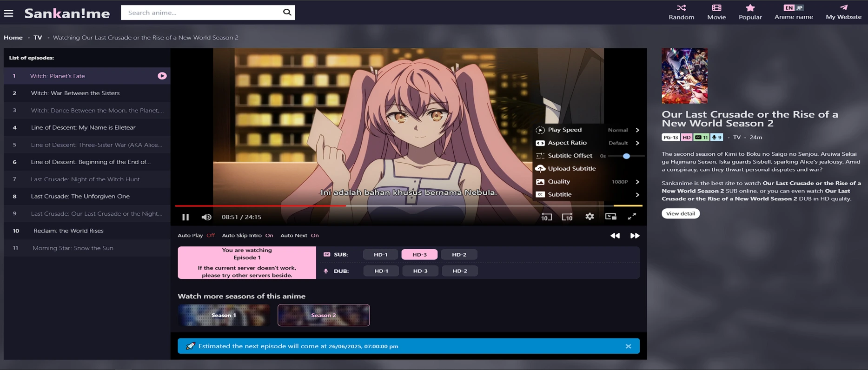
Task: Open Season 2 thumbnail
Action: (x=324, y=315)
